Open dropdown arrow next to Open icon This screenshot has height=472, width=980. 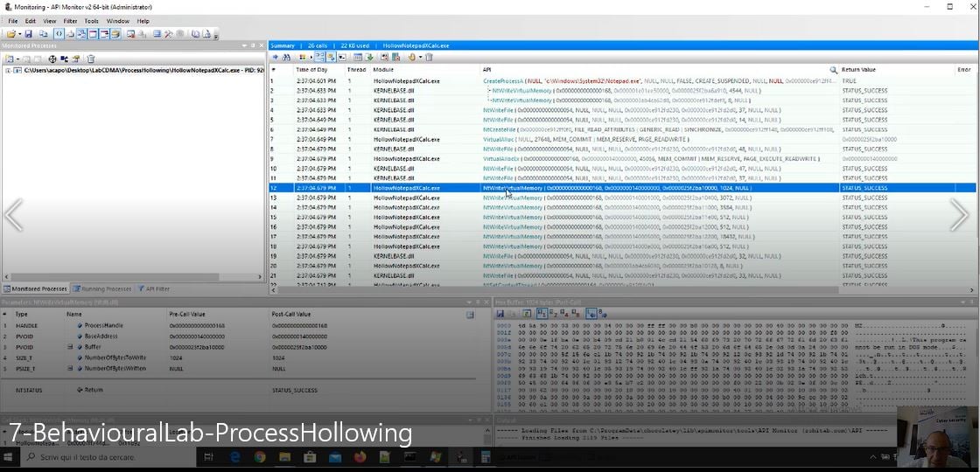[19, 34]
